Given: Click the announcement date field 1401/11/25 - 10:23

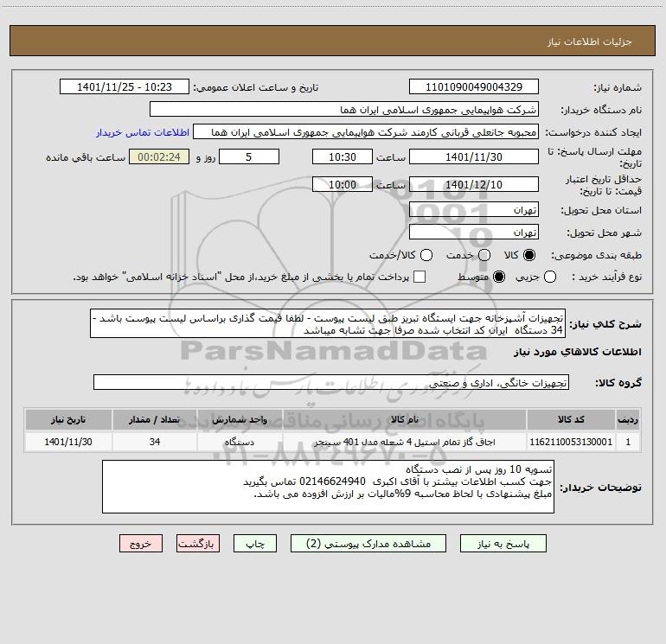Looking at the screenshot, I should (125, 87).
